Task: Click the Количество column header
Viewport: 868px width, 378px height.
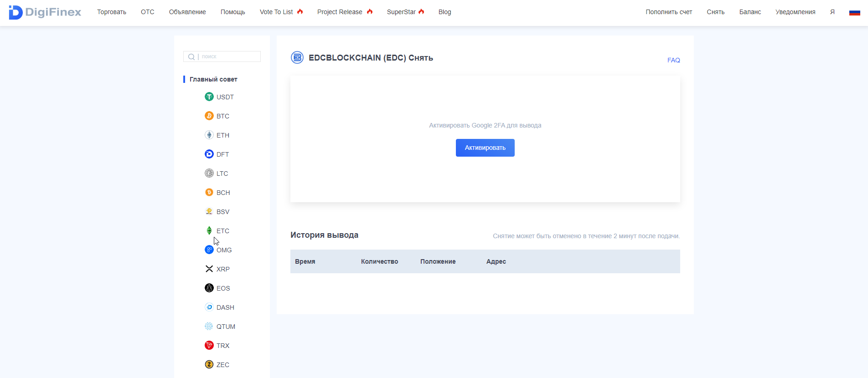Action: [380, 261]
